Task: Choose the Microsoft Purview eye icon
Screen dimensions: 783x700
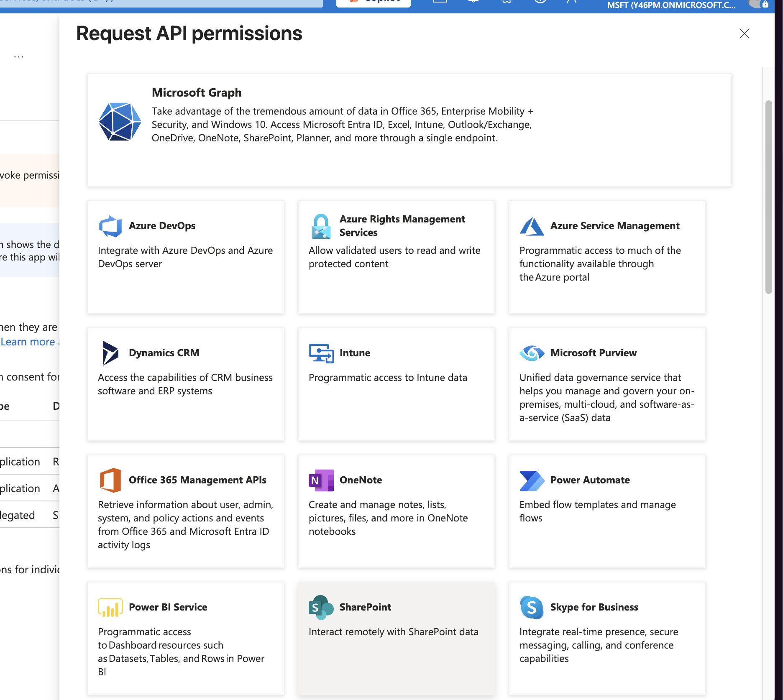Action: point(532,353)
